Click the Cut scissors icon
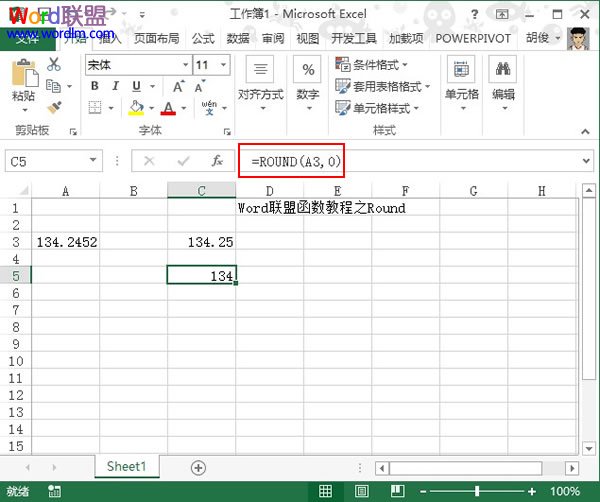 54,64
